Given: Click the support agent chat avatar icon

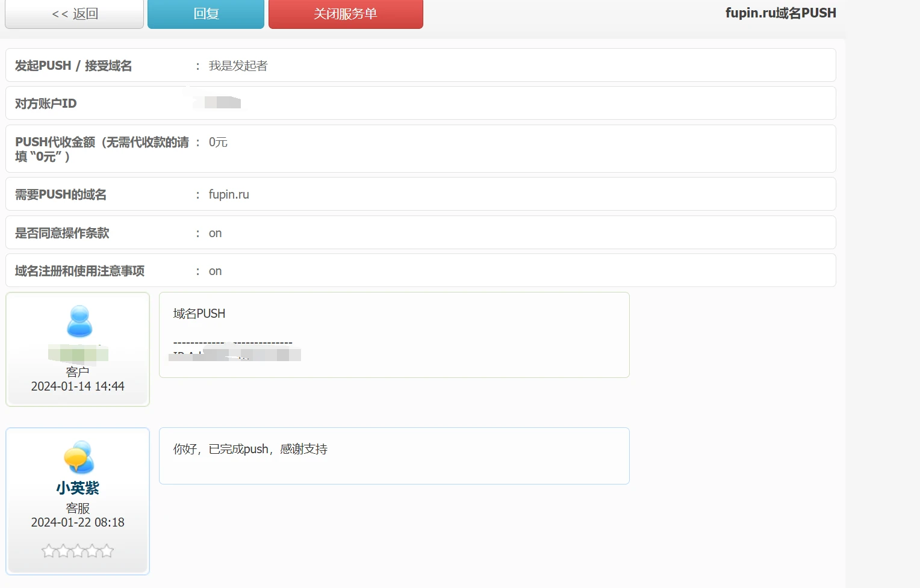Looking at the screenshot, I should coord(79,457).
